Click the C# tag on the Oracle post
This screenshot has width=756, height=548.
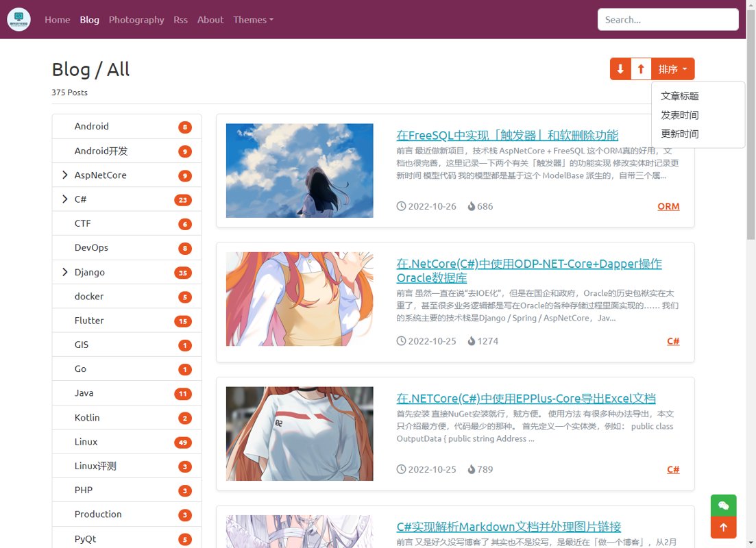[673, 341]
